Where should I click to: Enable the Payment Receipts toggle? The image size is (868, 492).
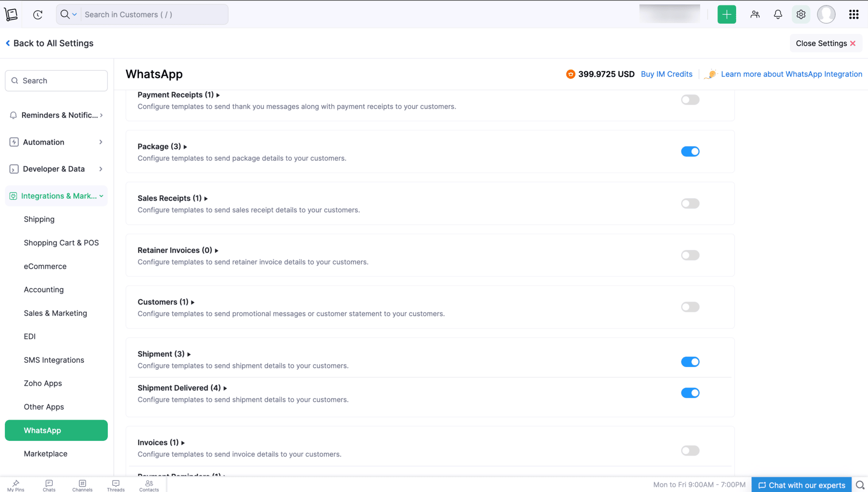pyautogui.click(x=690, y=100)
